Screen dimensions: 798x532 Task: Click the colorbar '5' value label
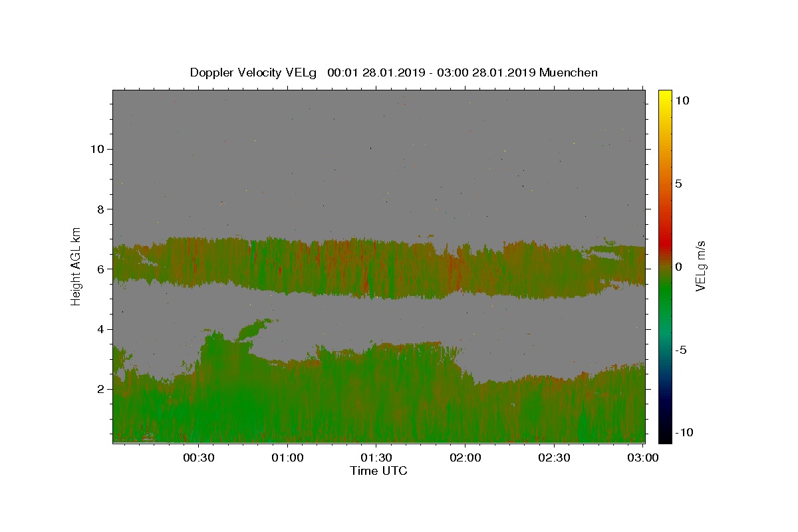(x=678, y=184)
